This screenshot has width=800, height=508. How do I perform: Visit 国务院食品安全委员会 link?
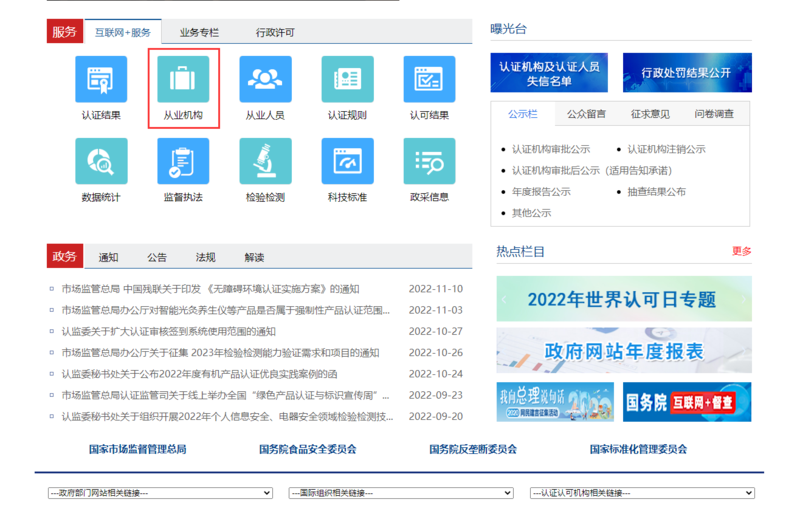tap(308, 449)
